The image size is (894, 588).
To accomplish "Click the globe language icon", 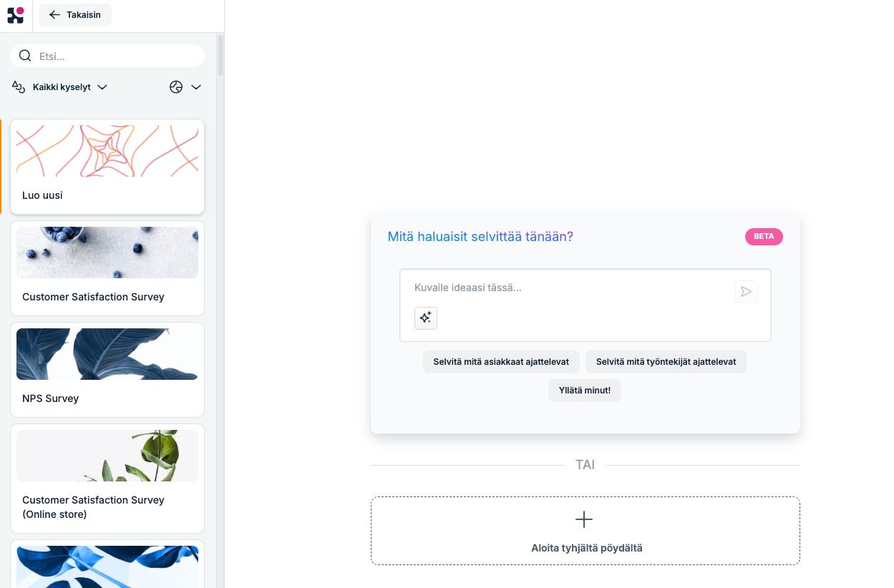I will pyautogui.click(x=176, y=87).
